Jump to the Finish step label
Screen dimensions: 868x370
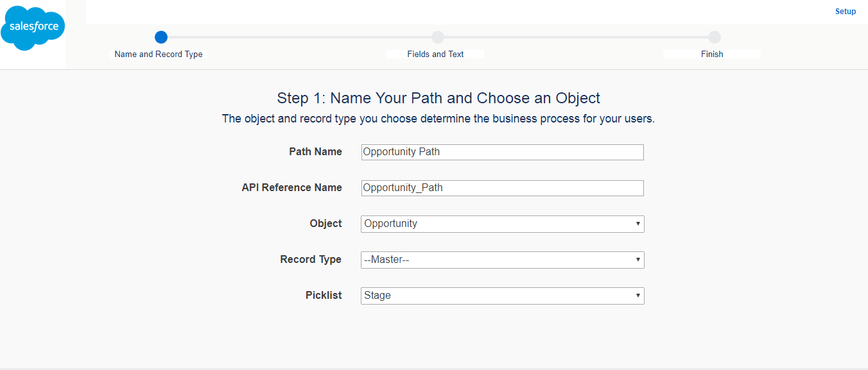tap(712, 55)
